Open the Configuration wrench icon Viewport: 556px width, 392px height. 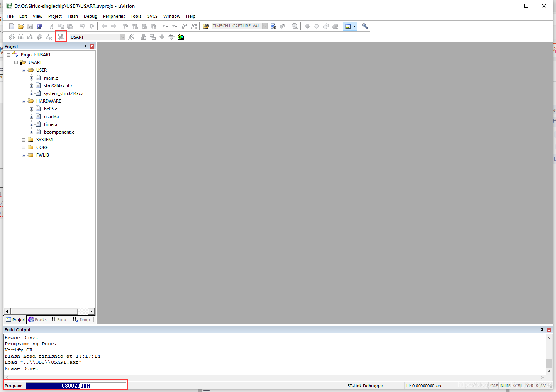pyautogui.click(x=365, y=26)
